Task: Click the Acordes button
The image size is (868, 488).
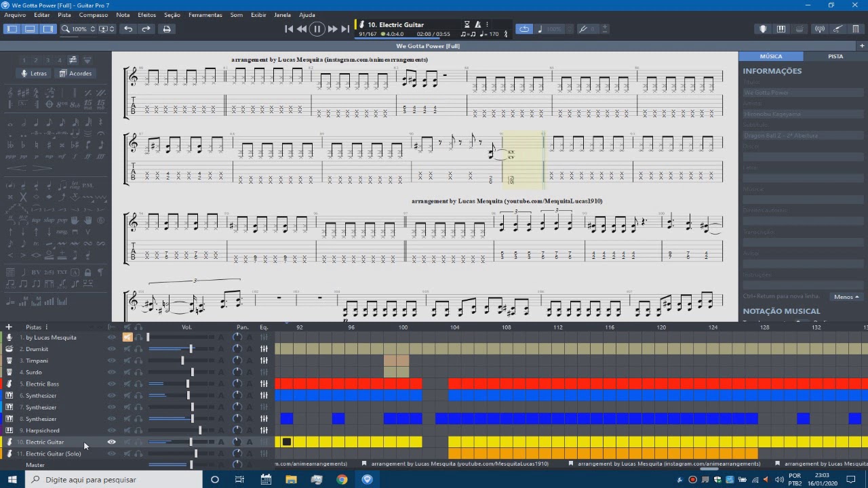Action: click(75, 73)
